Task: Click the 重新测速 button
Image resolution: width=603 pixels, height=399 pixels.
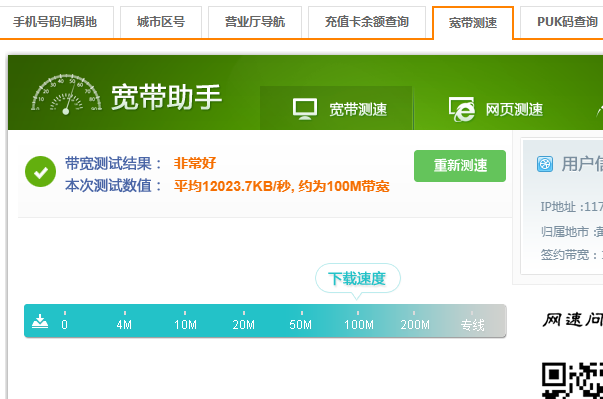Action: (460, 166)
